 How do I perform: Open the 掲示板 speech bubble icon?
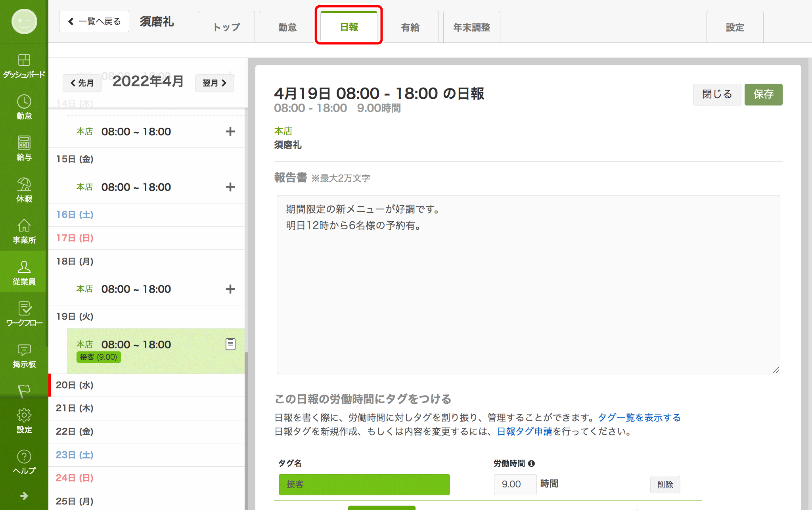[x=24, y=353]
